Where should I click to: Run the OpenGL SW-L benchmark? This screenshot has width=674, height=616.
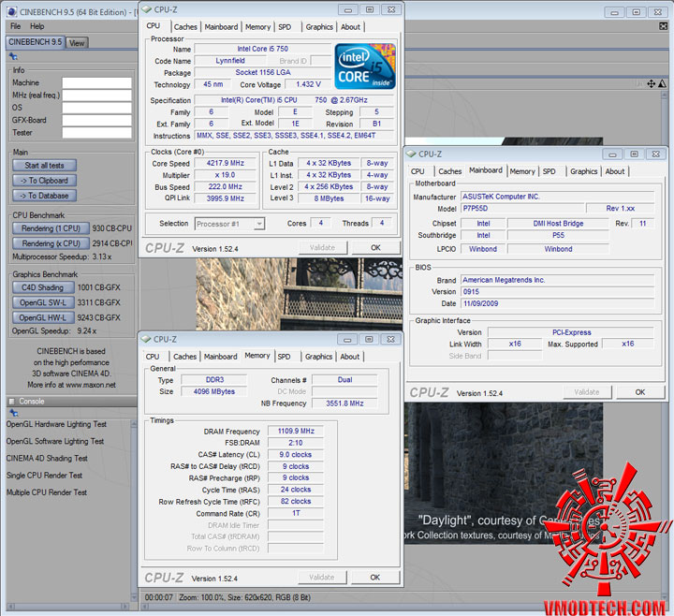(43, 302)
